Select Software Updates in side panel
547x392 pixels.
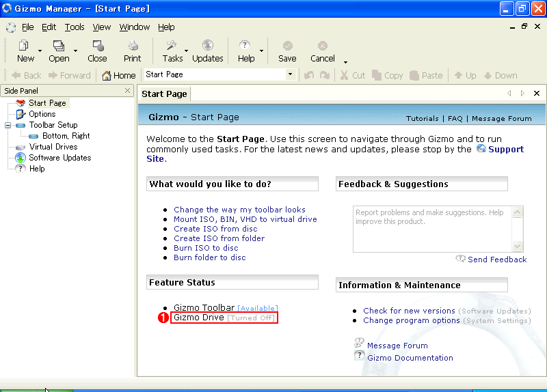(x=59, y=158)
